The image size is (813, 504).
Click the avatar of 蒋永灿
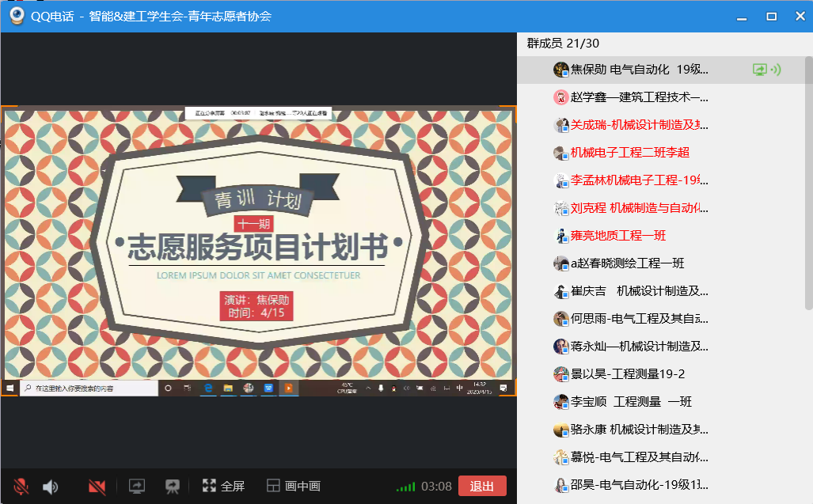pyautogui.click(x=561, y=347)
